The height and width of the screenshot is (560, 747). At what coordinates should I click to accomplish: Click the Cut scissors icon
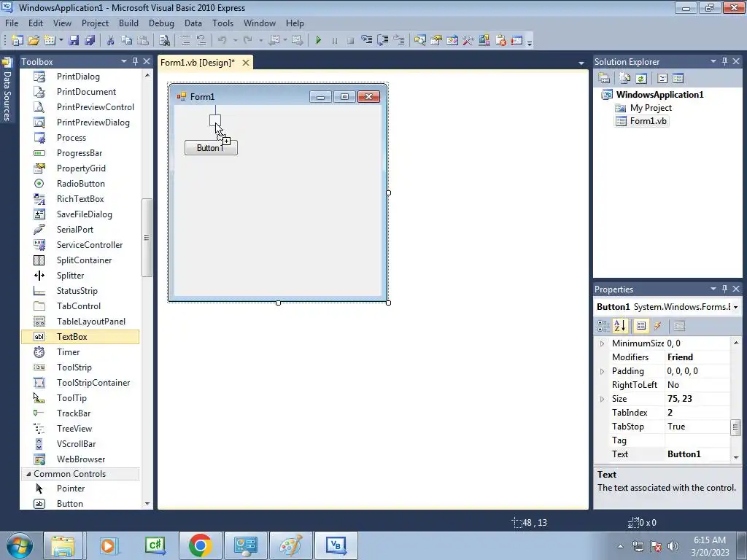pyautogui.click(x=111, y=41)
